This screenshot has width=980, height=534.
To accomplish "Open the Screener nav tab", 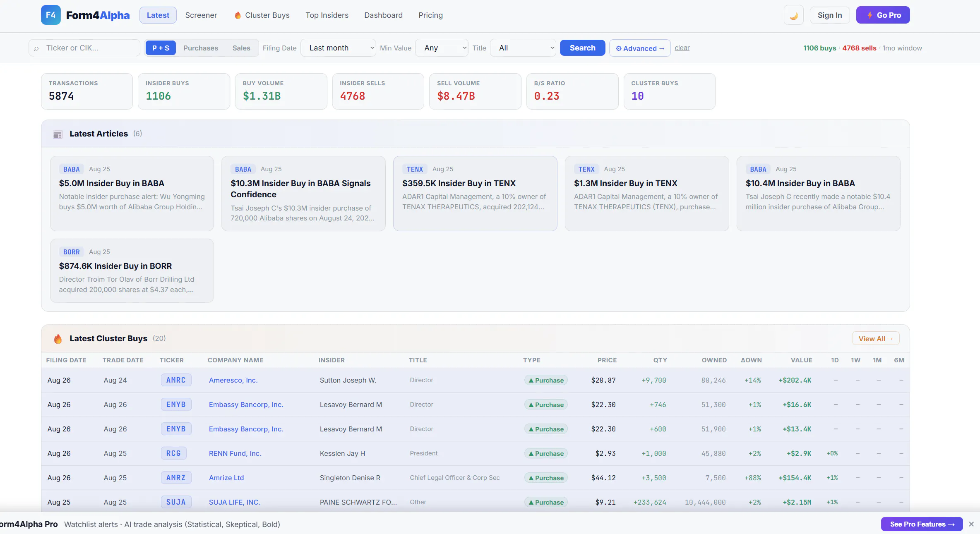I will (x=201, y=15).
